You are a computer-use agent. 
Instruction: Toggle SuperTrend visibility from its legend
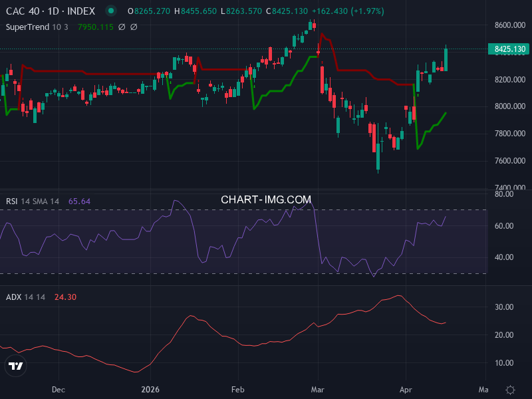pyautogui.click(x=28, y=25)
